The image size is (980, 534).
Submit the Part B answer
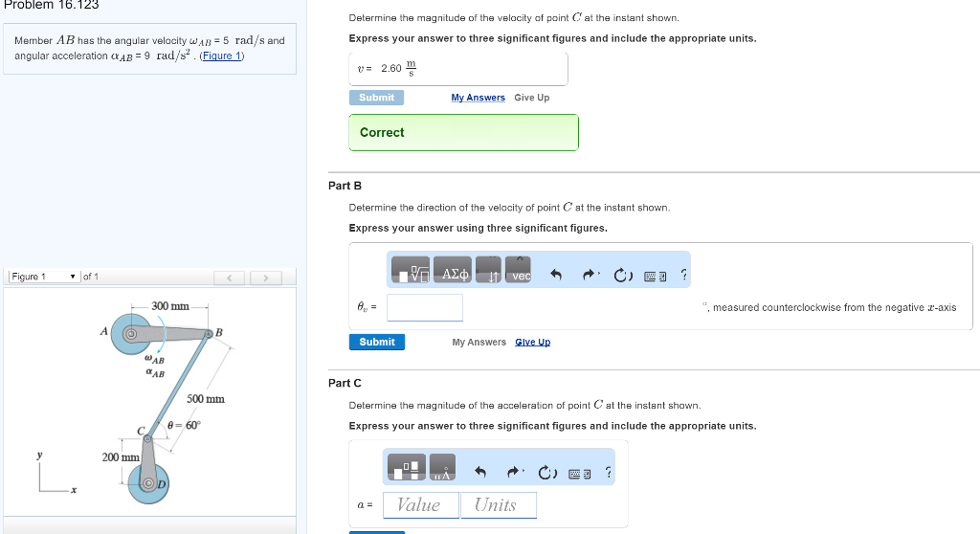click(x=377, y=342)
